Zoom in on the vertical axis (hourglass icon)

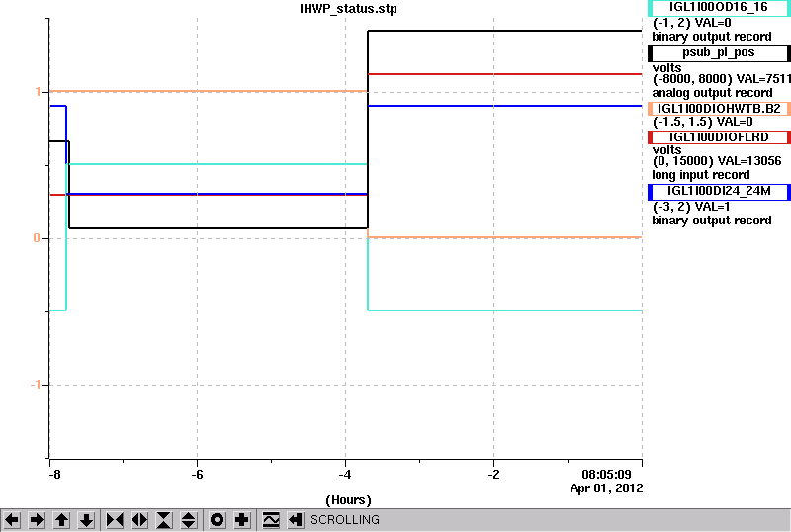coord(164,520)
